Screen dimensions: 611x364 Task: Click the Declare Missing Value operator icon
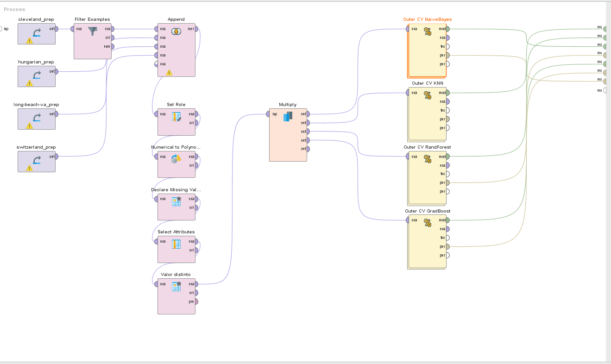tap(176, 201)
